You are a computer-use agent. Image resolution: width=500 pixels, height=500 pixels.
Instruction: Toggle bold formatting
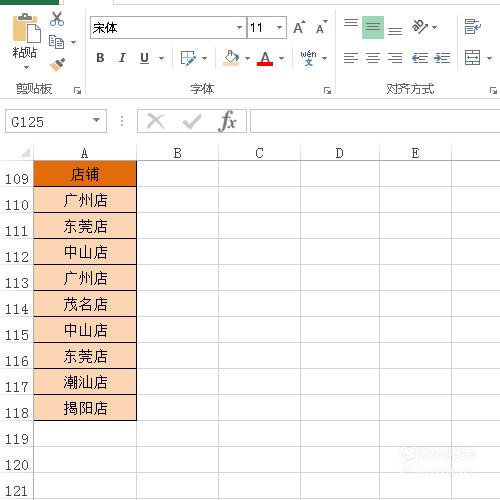tap(100, 58)
